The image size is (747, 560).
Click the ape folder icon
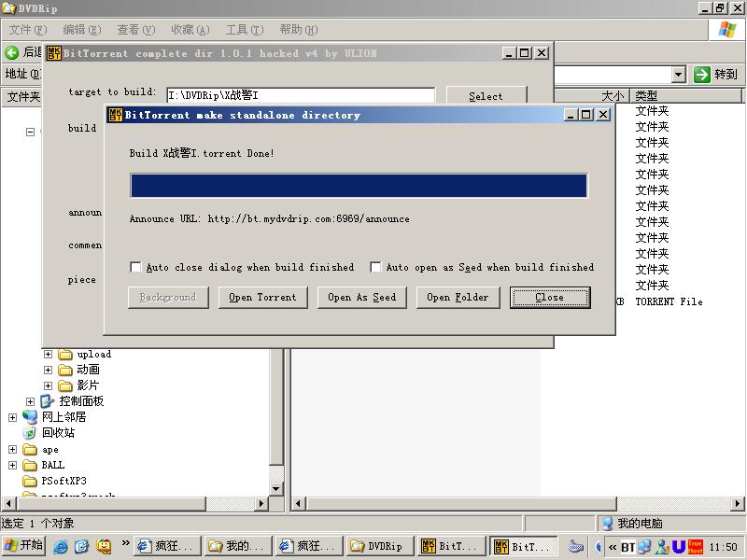tap(30, 450)
